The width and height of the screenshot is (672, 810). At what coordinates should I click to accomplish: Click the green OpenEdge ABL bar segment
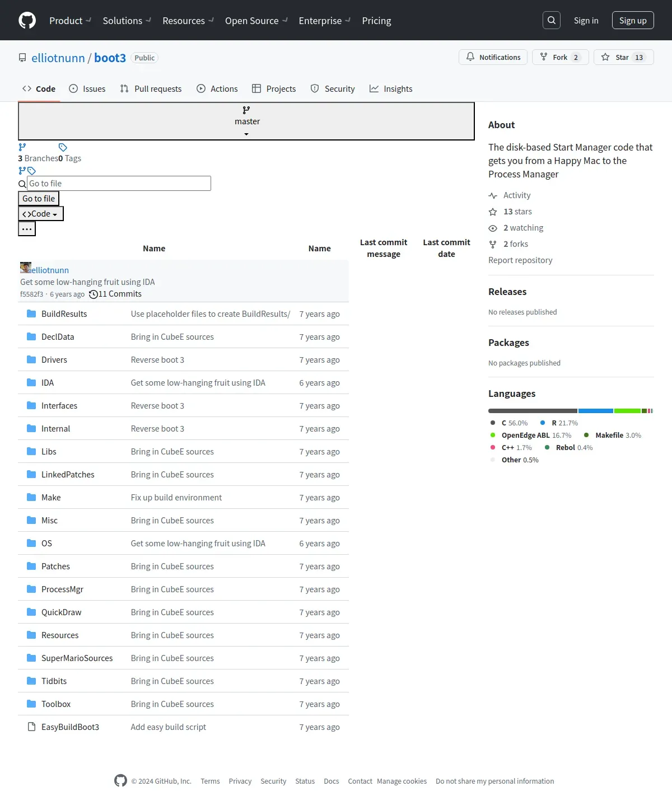[627, 411]
